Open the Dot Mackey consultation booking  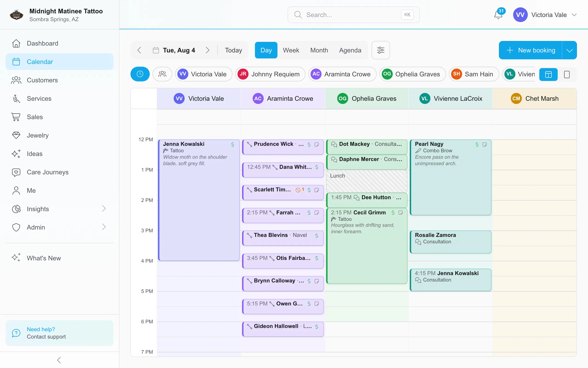coord(367,147)
